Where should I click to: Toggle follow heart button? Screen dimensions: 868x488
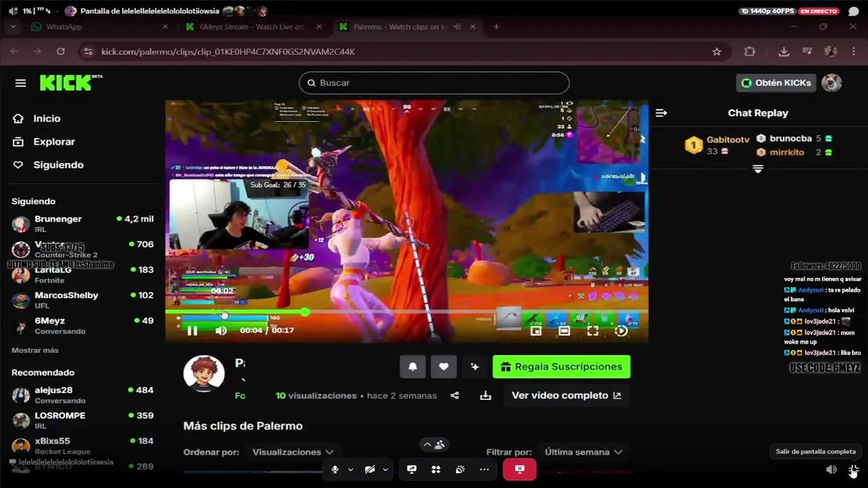pos(443,367)
